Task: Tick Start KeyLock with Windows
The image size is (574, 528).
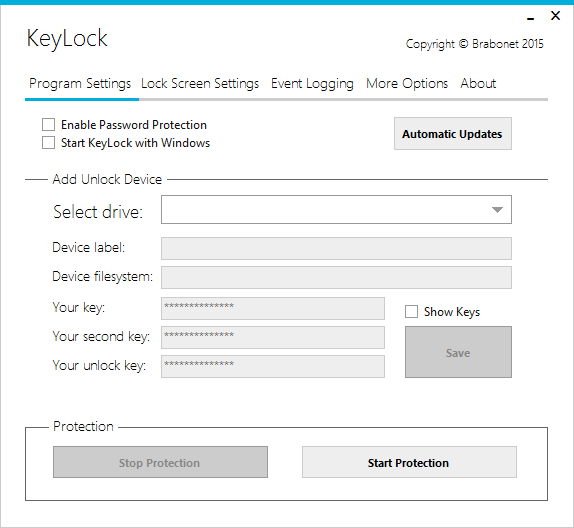Action: click(x=48, y=142)
